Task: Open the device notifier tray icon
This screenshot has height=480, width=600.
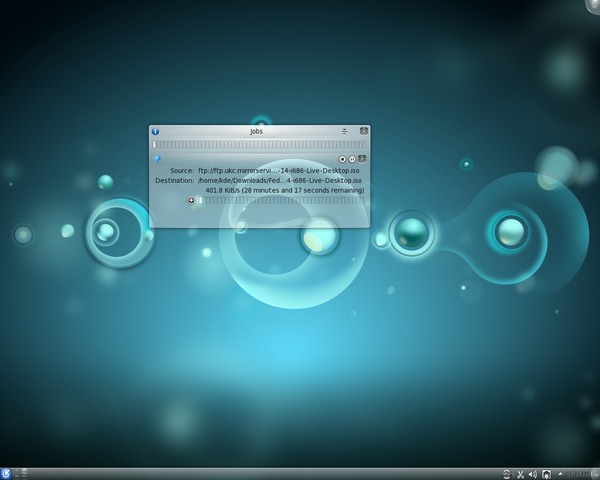Action: (546, 475)
